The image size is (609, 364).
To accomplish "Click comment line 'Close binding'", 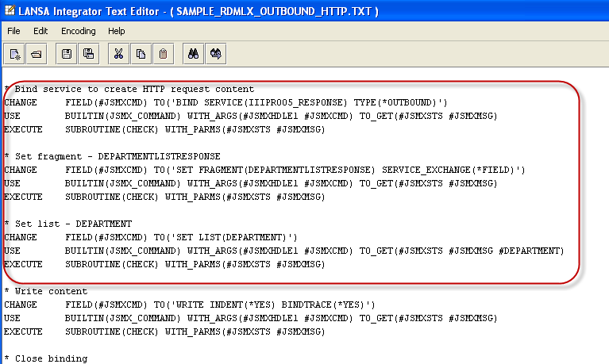I will pyautogui.click(x=46, y=359).
